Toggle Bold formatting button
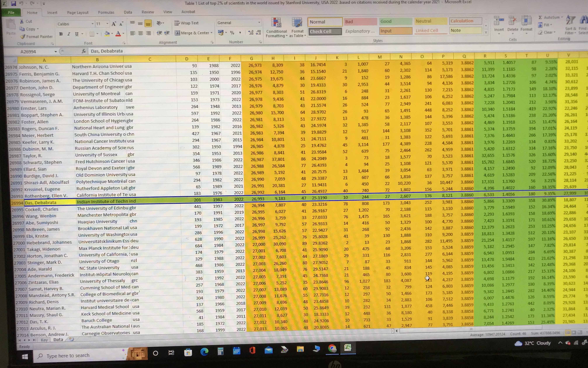The height and width of the screenshot is (368, 588). tap(61, 34)
